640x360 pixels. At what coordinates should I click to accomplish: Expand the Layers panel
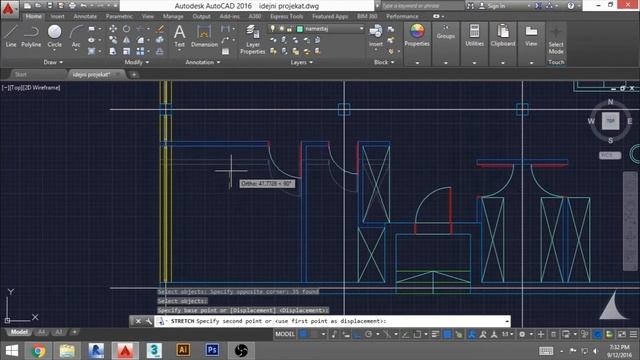[302, 62]
